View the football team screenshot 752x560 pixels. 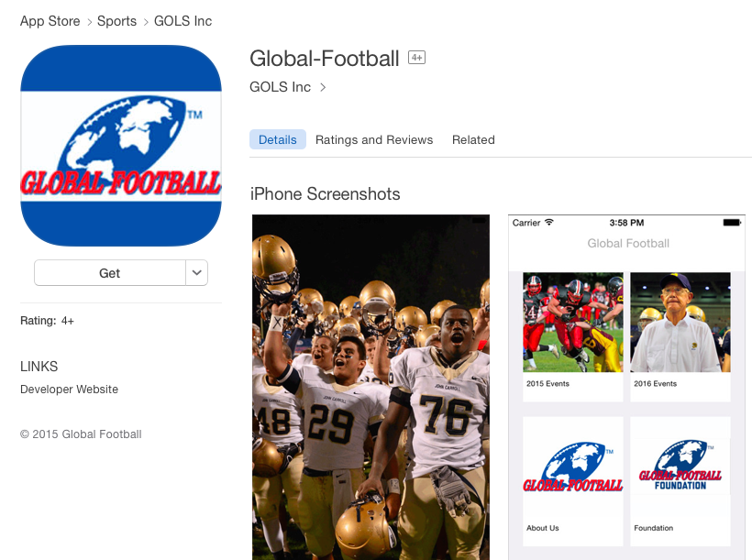(370, 387)
